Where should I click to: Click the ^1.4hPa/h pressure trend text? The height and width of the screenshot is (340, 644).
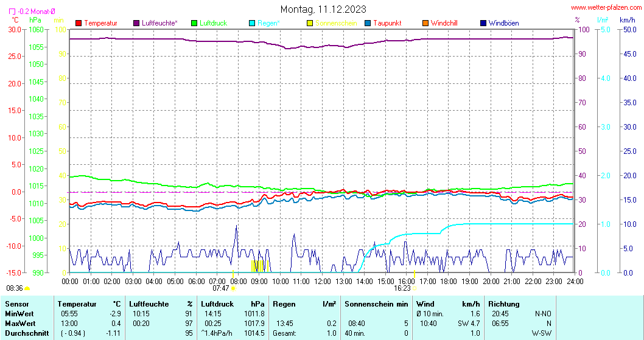pyautogui.click(x=217, y=333)
